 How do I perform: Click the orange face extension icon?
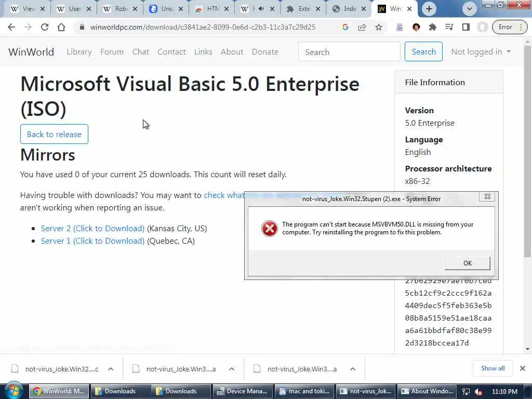[x=416, y=27]
